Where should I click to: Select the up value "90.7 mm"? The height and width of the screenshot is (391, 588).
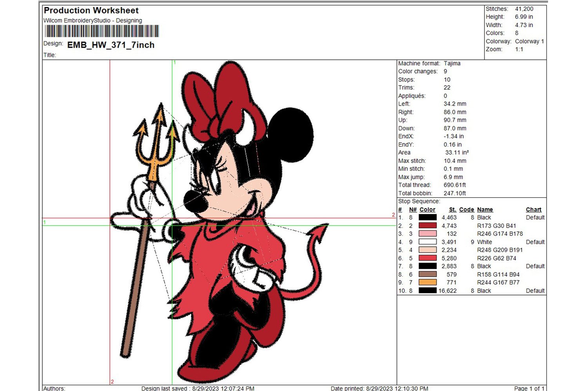455,120
